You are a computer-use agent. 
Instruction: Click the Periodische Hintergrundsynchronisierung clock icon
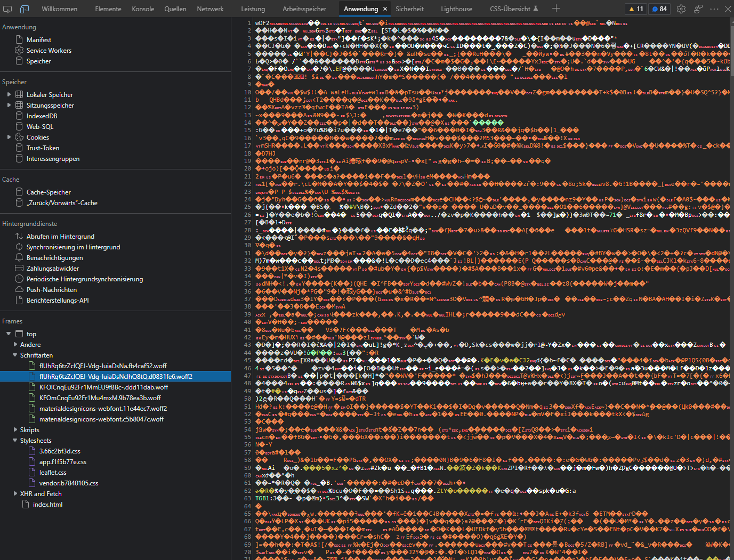click(x=19, y=279)
